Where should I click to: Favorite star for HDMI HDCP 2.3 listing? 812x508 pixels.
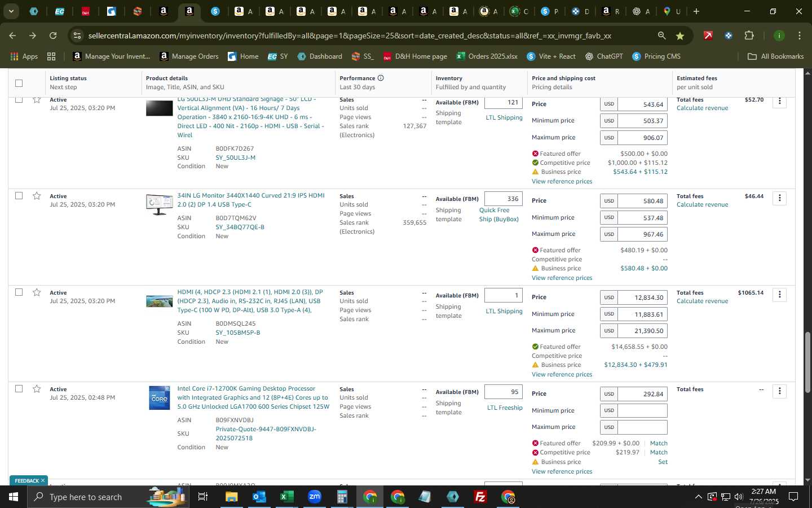[x=37, y=292]
